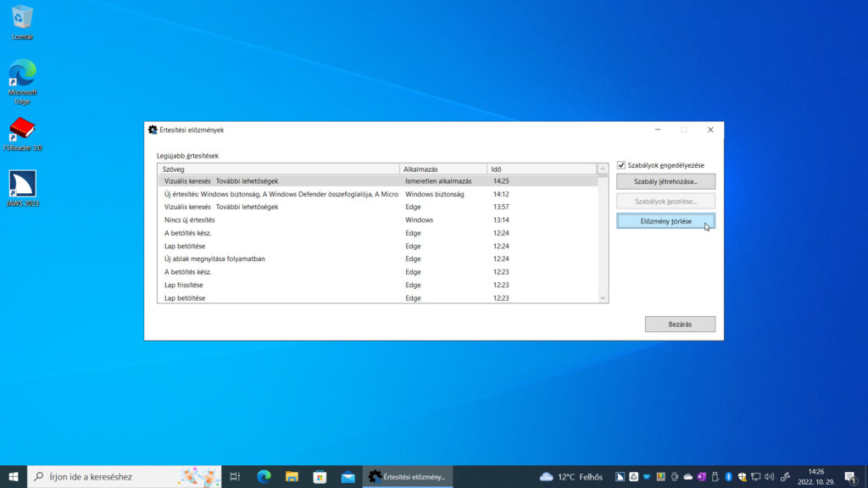This screenshot has width=868, height=488.
Task: Click the colorful grid tray icon
Action: pos(661,476)
